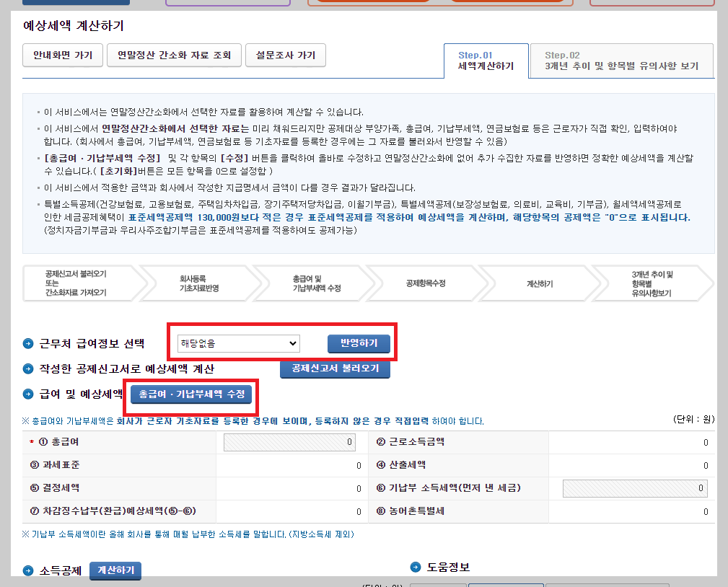This screenshot has width=728, height=587.
Task: Open 연말정산 간소화 자료 조회
Action: [x=175, y=55]
